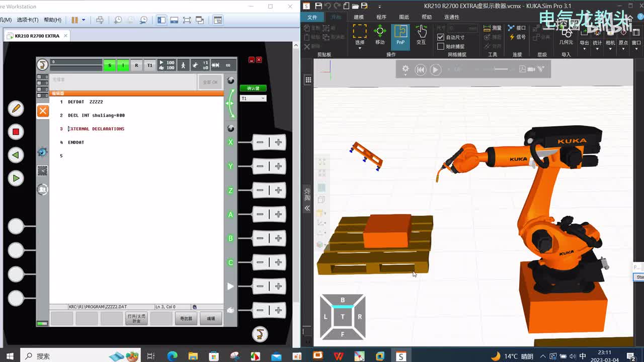Viewport: 644px width, 362px height.
Task: Click the 导航器 softkey
Action: [x=186, y=318]
